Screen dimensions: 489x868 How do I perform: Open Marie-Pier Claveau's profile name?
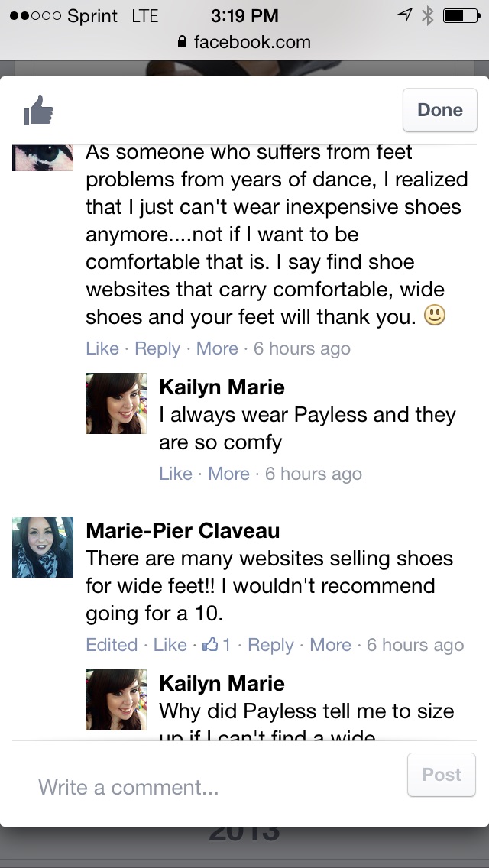coord(183,530)
